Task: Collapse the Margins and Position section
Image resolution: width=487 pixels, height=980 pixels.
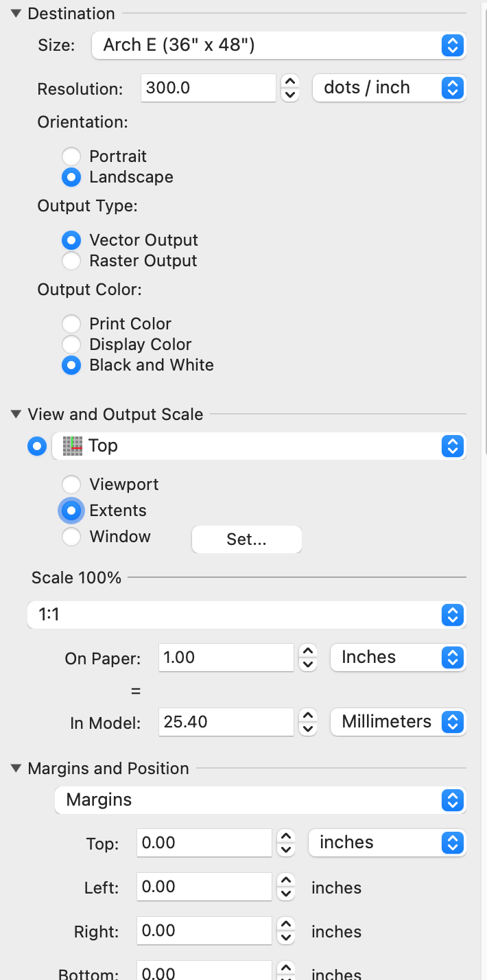Action: [x=16, y=769]
